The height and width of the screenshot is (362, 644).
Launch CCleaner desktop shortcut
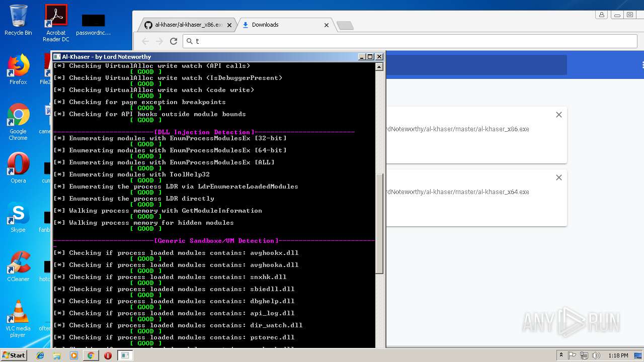click(x=18, y=266)
